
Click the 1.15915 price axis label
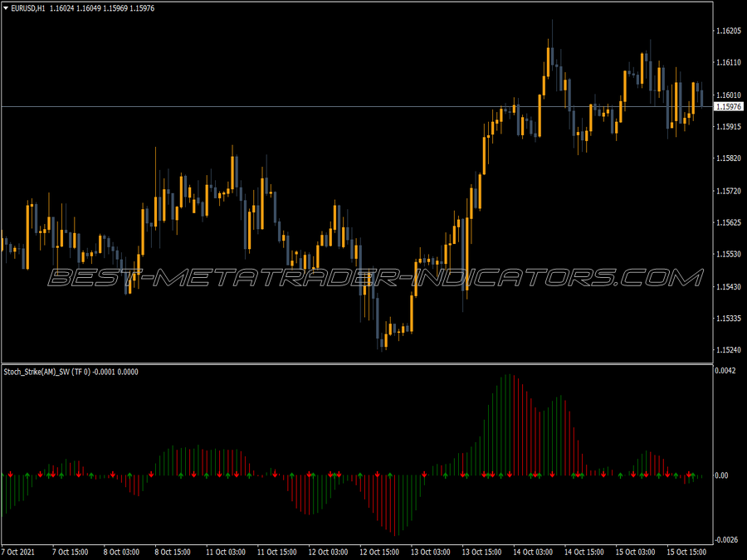[x=729, y=127]
